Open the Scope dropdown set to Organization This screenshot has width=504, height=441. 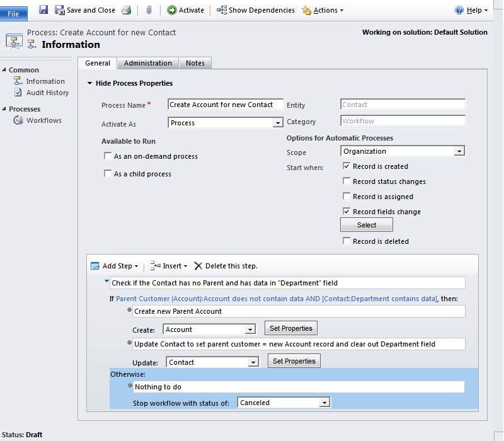click(459, 151)
